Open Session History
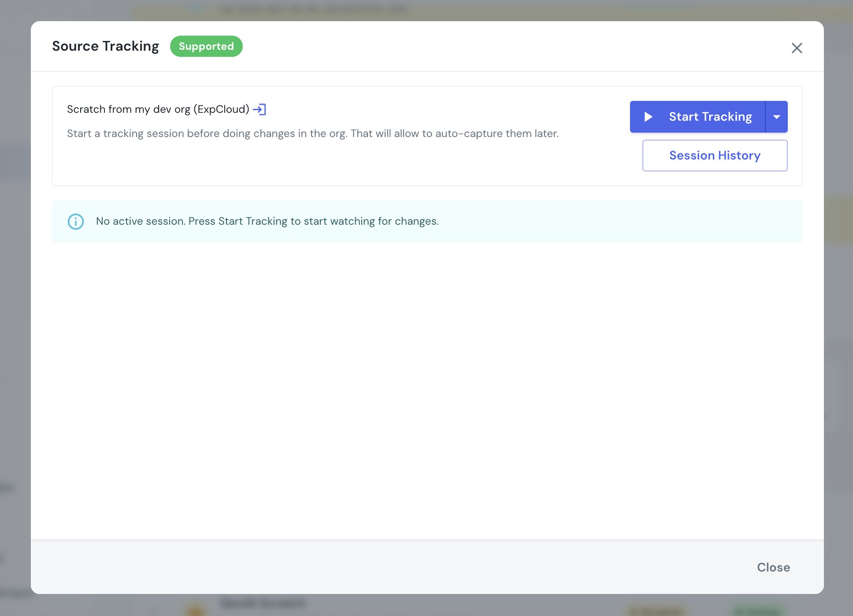Screen dimensions: 853x616 (715, 156)
